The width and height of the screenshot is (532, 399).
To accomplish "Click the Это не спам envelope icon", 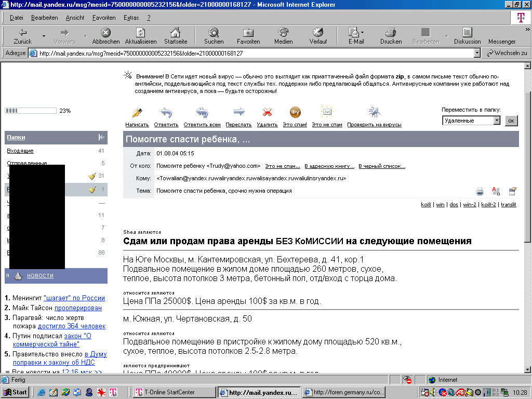I will pos(327,112).
